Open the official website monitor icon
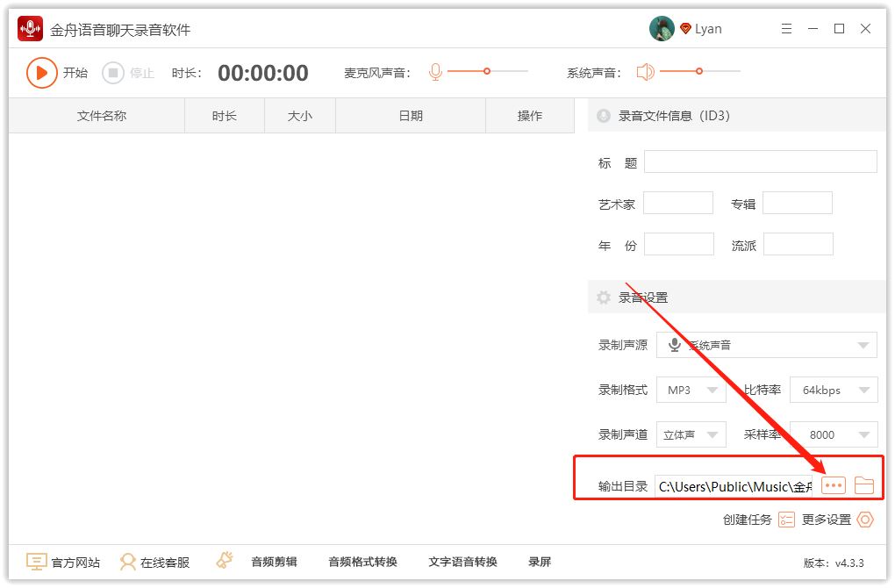 click(x=36, y=562)
